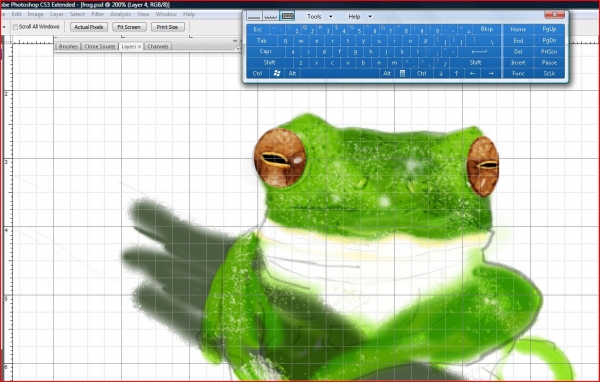Tap the m key
The width and height of the screenshot is (600, 382).
pos(395,62)
